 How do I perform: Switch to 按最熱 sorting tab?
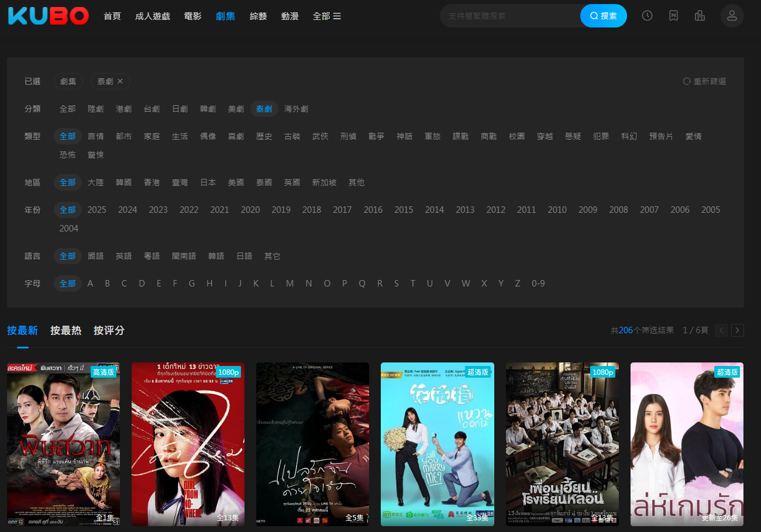pos(66,330)
